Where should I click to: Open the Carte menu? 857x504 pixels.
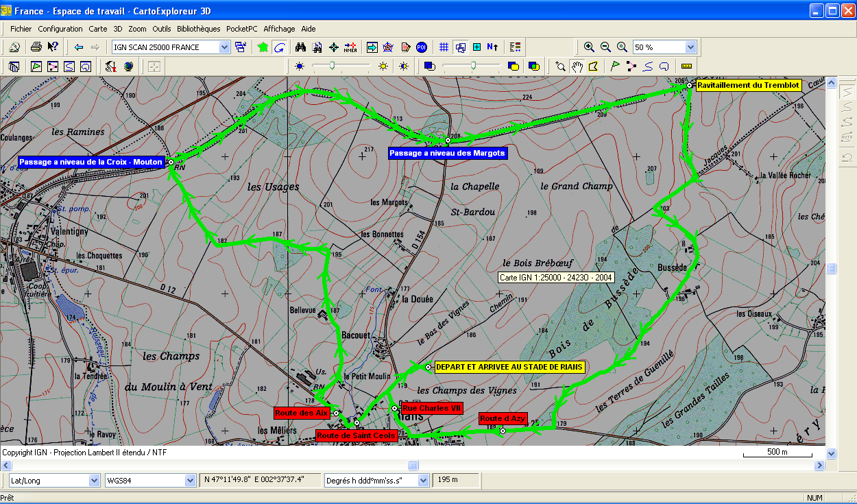[98, 29]
